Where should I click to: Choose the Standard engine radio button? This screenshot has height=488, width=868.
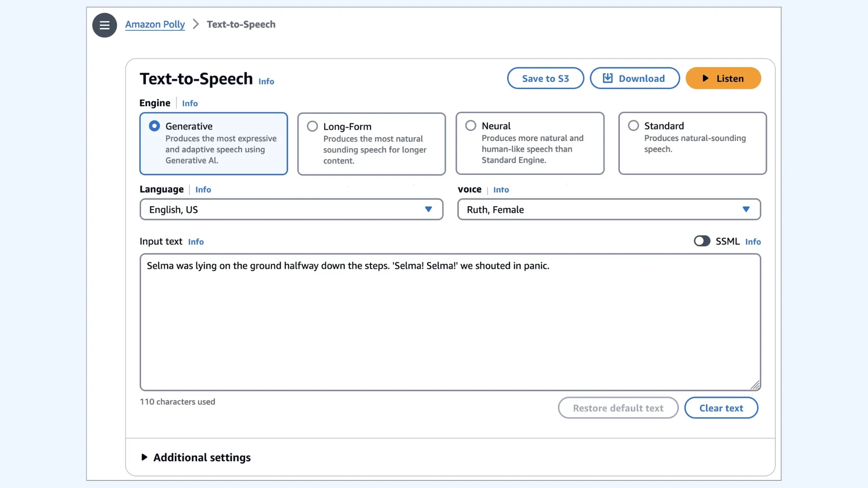633,126
